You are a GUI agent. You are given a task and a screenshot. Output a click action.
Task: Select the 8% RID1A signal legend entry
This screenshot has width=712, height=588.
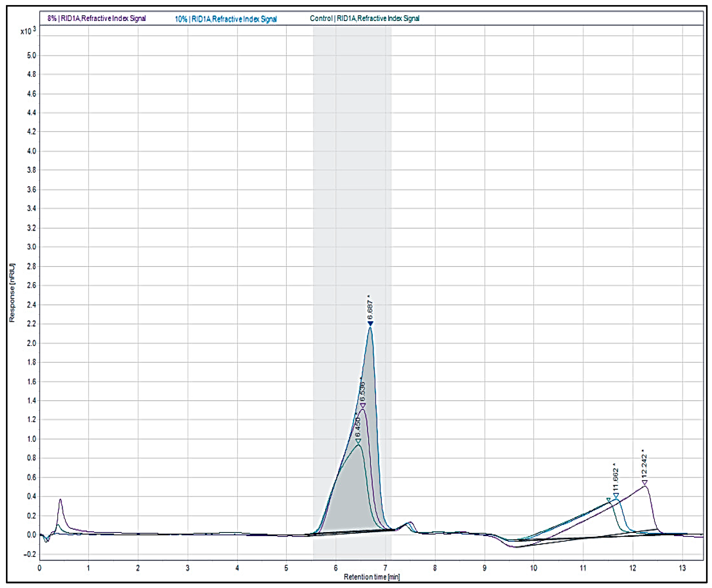(96, 18)
